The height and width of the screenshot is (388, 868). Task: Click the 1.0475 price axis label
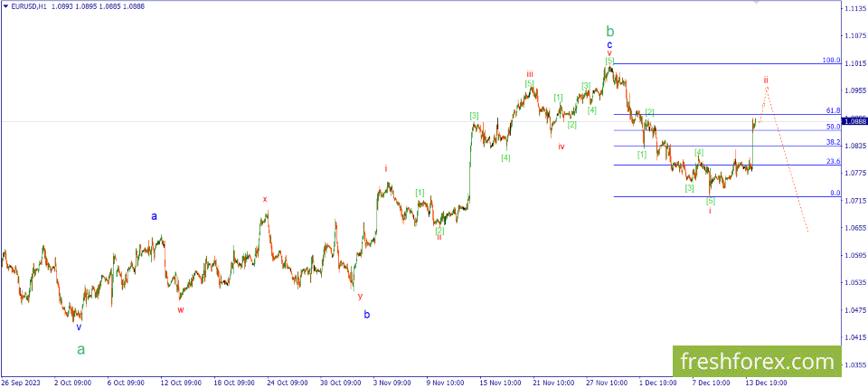[x=854, y=310]
